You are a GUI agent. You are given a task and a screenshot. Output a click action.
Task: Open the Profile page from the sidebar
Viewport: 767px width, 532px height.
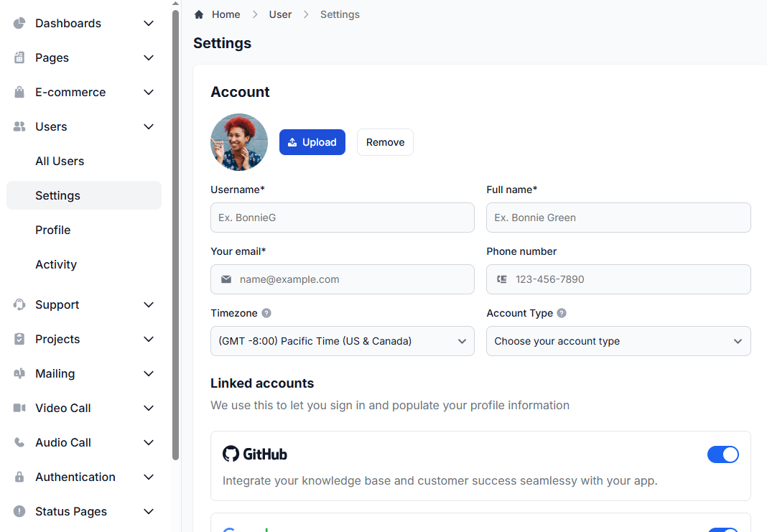52,230
